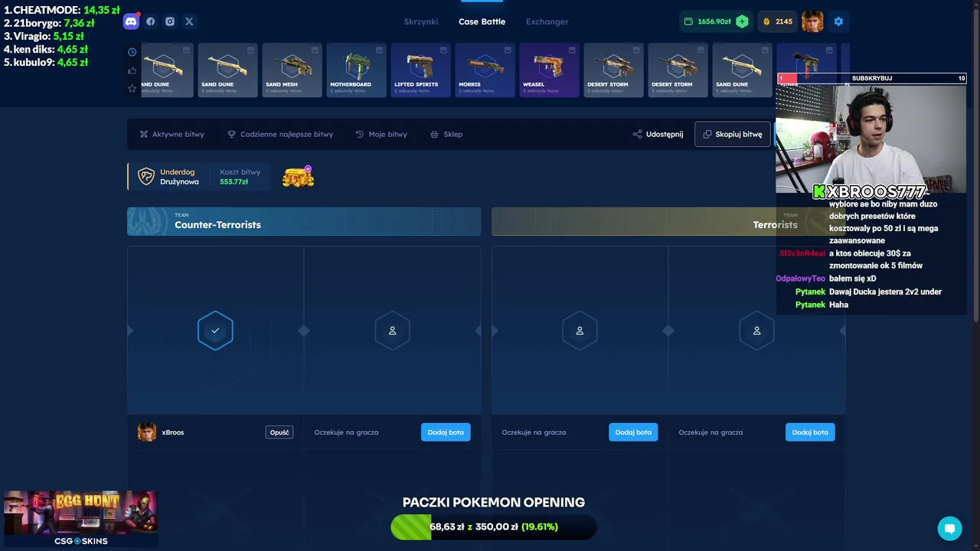Open the settings gear icon
The image size is (980, 551).
tap(838, 21)
